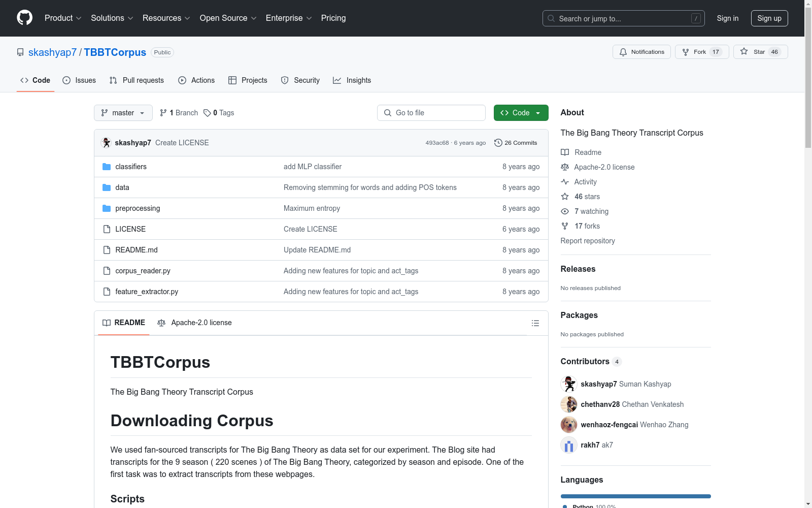Star the TBBTCorpus repository

pyautogui.click(x=760, y=52)
